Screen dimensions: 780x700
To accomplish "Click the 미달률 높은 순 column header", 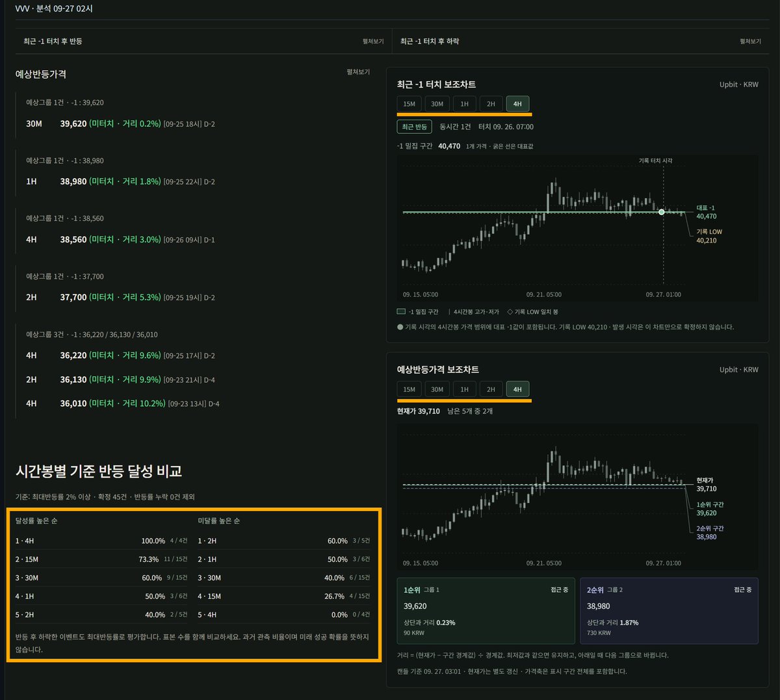I will (219, 521).
